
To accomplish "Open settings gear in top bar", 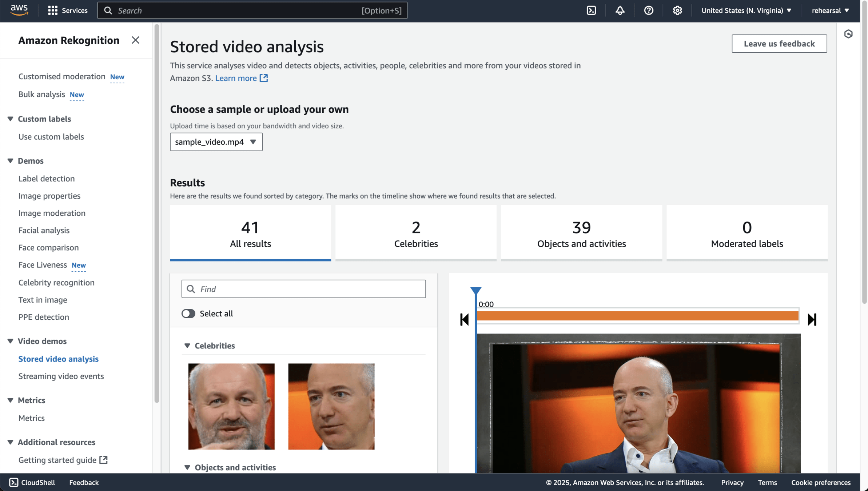I will click(677, 11).
